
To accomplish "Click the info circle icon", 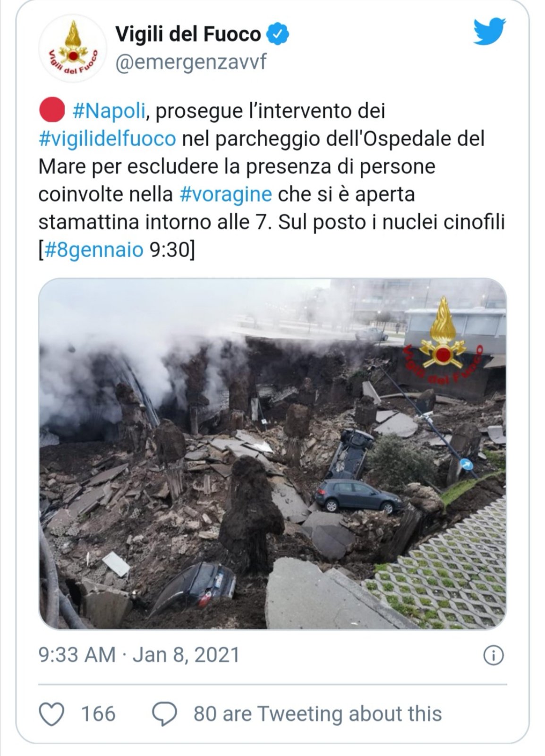I will 494,656.
